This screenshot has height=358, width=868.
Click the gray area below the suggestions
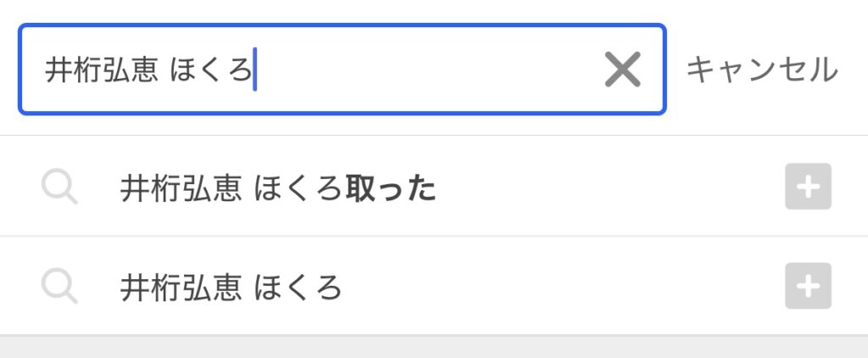(x=434, y=347)
